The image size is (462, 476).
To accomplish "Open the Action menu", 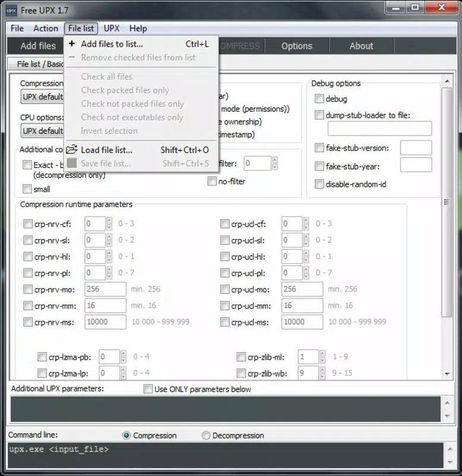I will click(x=46, y=28).
